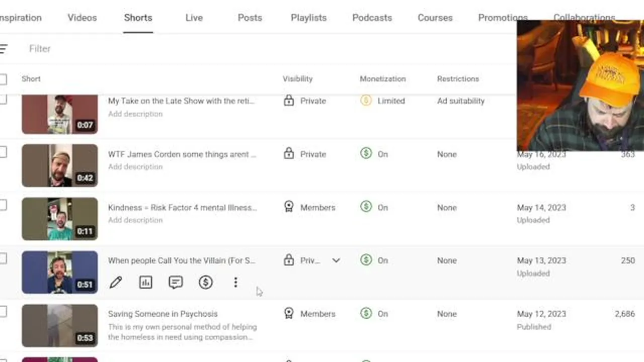Open the Saving Someone in Psychosis title

[163, 314]
